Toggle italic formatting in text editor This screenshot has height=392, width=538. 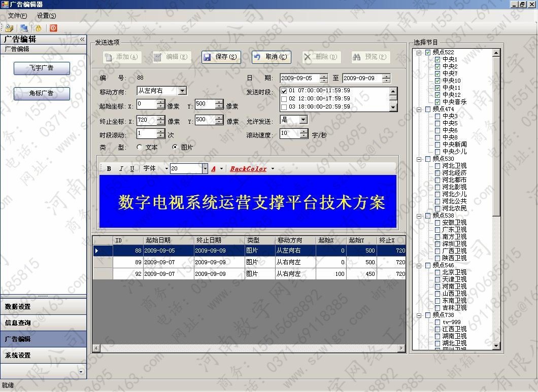[x=121, y=169]
